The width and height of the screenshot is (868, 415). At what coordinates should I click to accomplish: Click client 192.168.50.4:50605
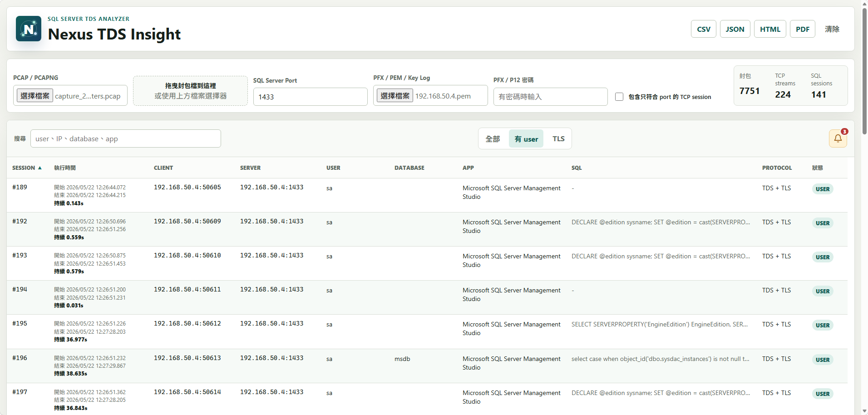pyautogui.click(x=187, y=187)
